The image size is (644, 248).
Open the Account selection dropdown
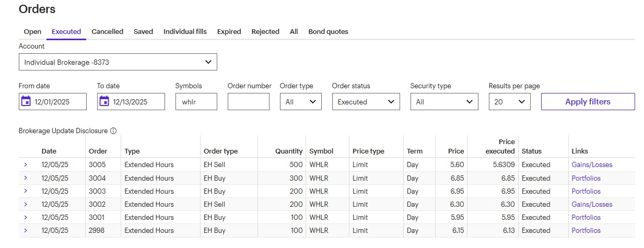click(118, 62)
